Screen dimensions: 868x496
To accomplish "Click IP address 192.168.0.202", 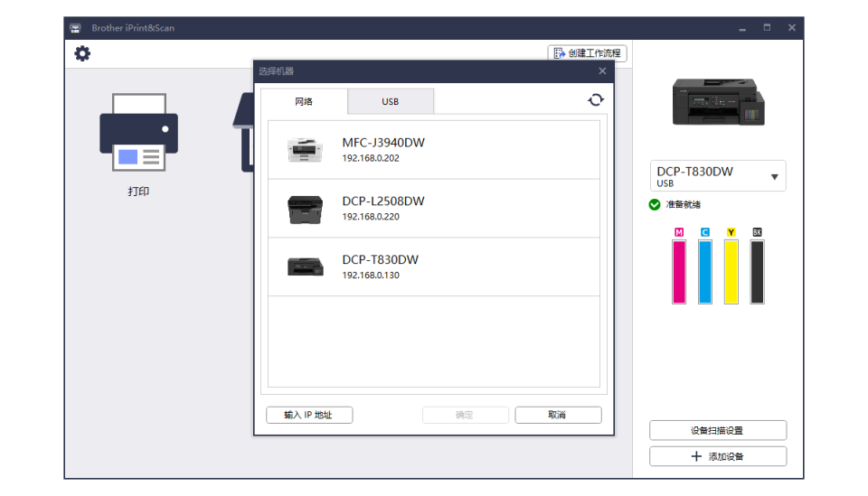I will [x=371, y=158].
